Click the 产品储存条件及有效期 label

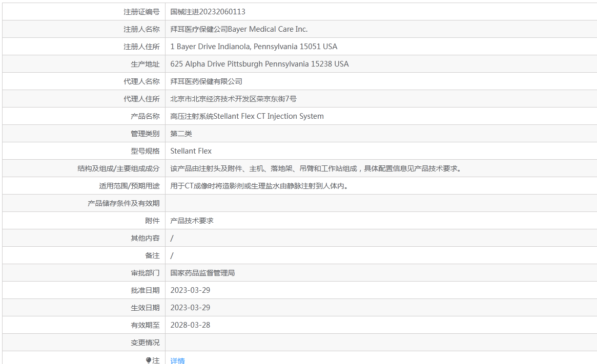click(x=123, y=203)
